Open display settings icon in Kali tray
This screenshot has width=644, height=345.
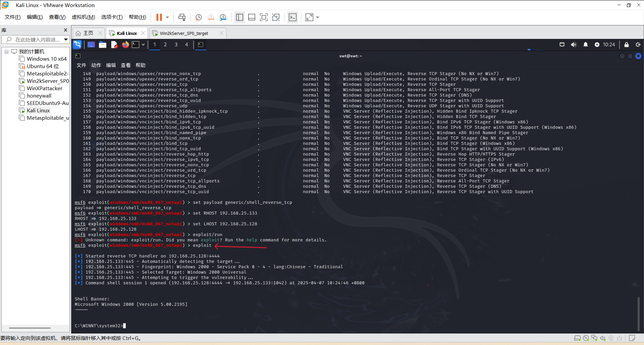[x=562, y=45]
